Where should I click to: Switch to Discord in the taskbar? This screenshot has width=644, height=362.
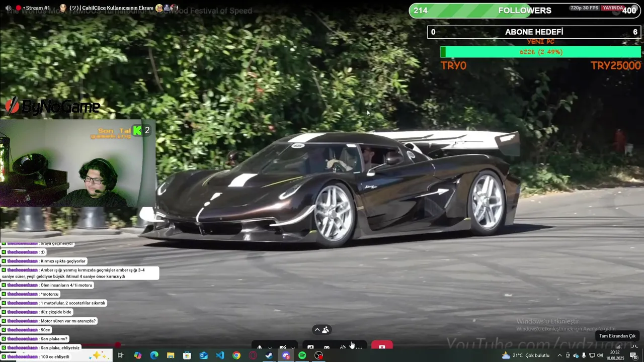286,355
